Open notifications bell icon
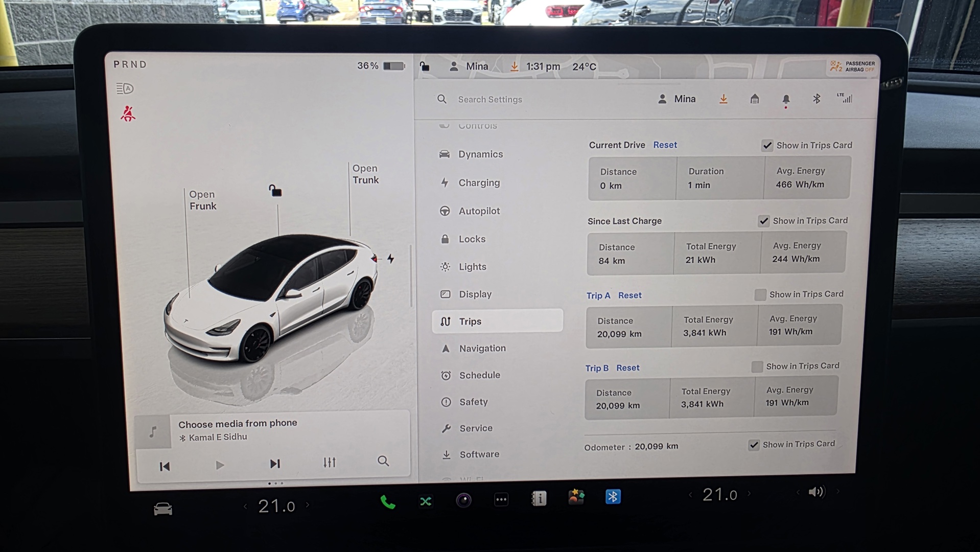Image resolution: width=980 pixels, height=552 pixels. point(786,100)
